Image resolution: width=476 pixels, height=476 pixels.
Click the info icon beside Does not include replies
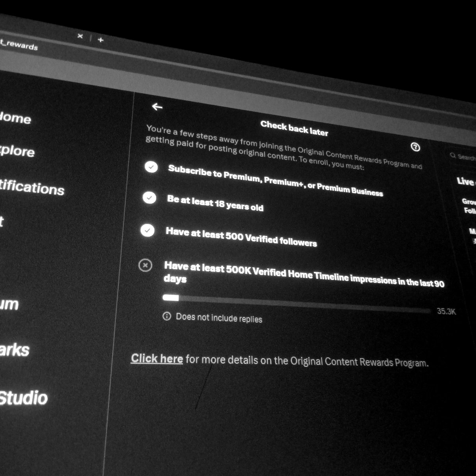tap(167, 316)
